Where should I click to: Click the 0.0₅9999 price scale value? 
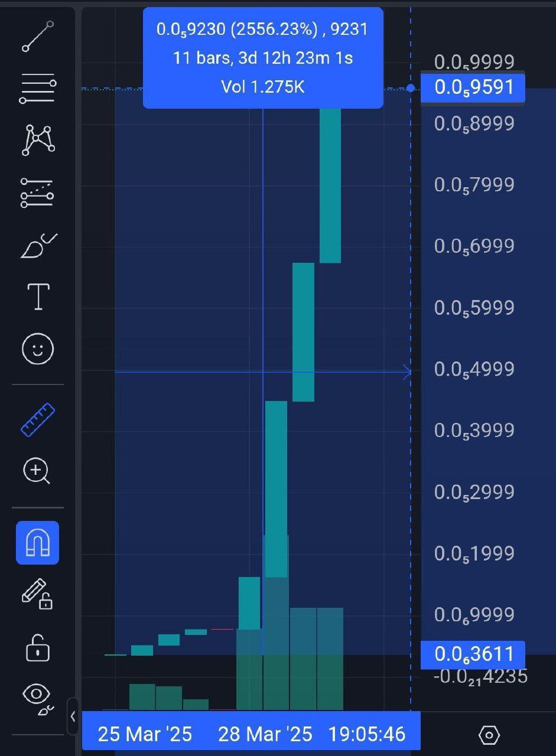click(x=474, y=62)
